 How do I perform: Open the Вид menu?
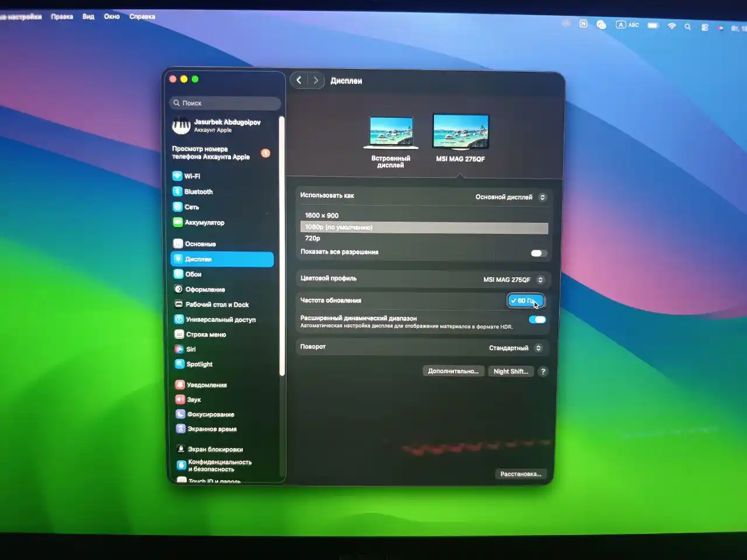pyautogui.click(x=88, y=16)
